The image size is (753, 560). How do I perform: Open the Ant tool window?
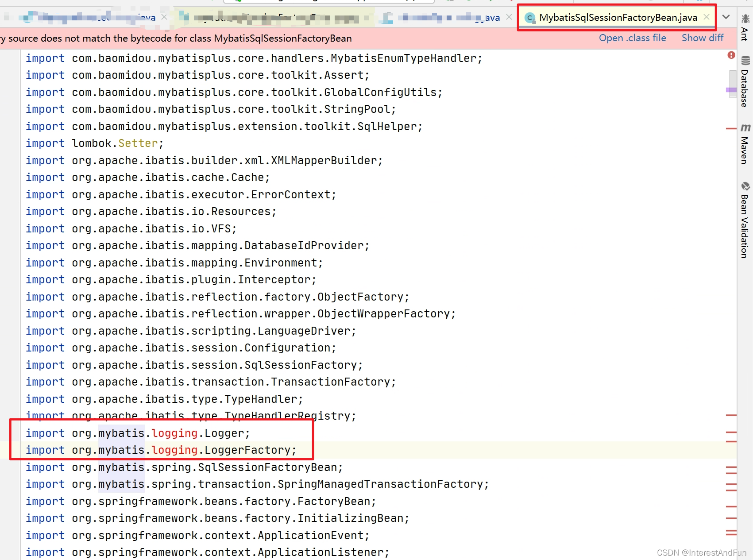[745, 27]
